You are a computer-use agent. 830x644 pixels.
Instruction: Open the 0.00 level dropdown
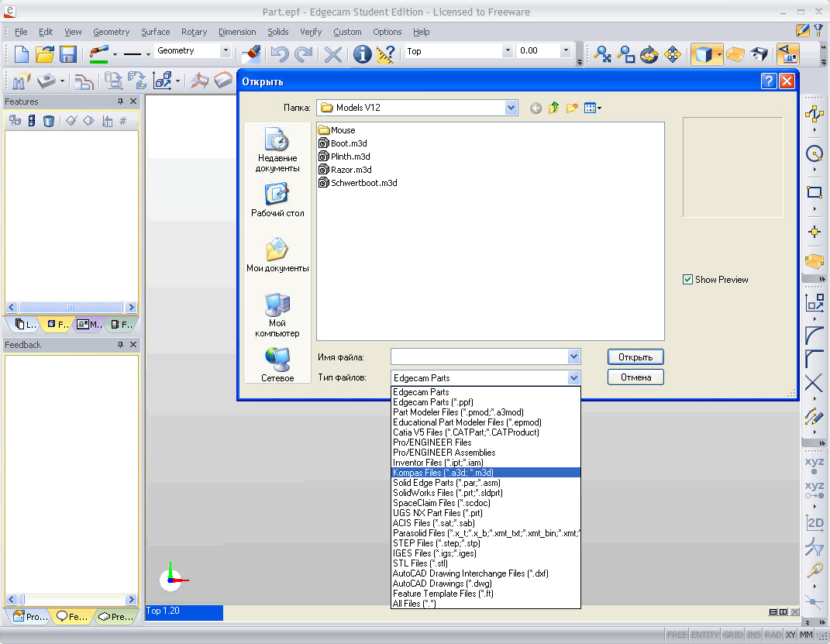click(566, 51)
